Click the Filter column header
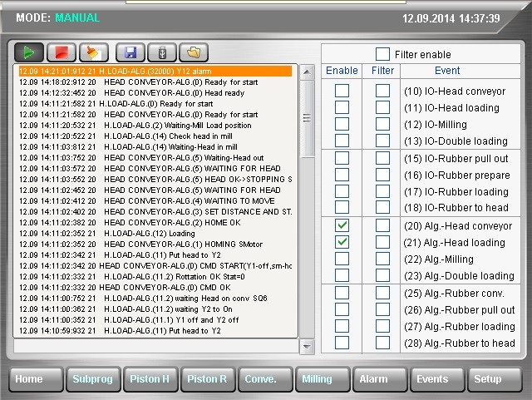 (382, 71)
